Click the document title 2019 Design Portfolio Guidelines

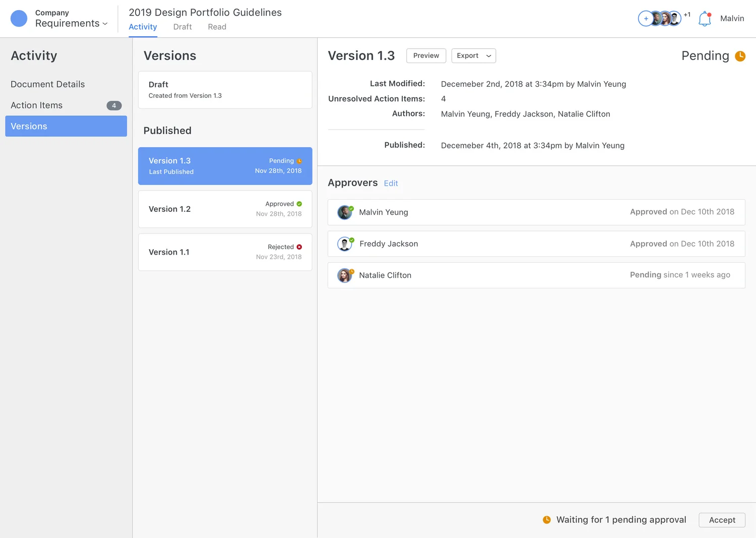[x=205, y=13]
